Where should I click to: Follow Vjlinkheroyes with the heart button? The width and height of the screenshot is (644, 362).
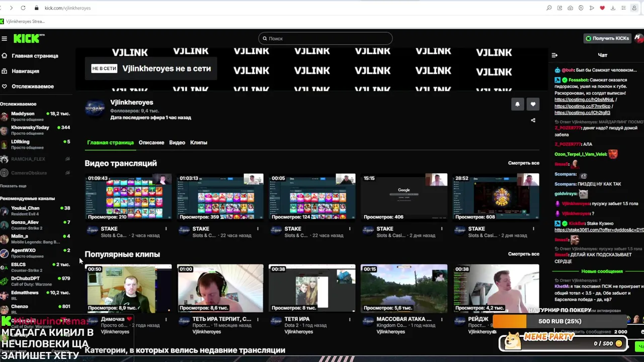pyautogui.click(x=533, y=104)
